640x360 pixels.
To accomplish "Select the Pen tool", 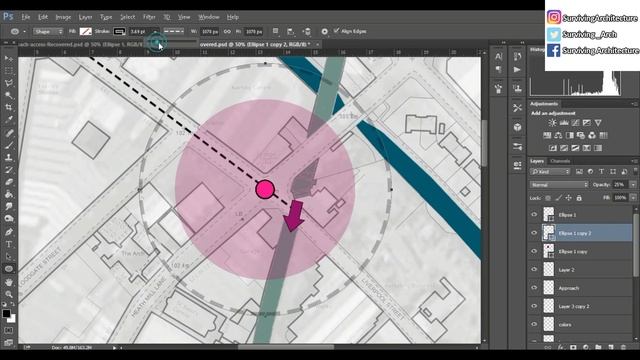I will pyautogui.click(x=9, y=232).
